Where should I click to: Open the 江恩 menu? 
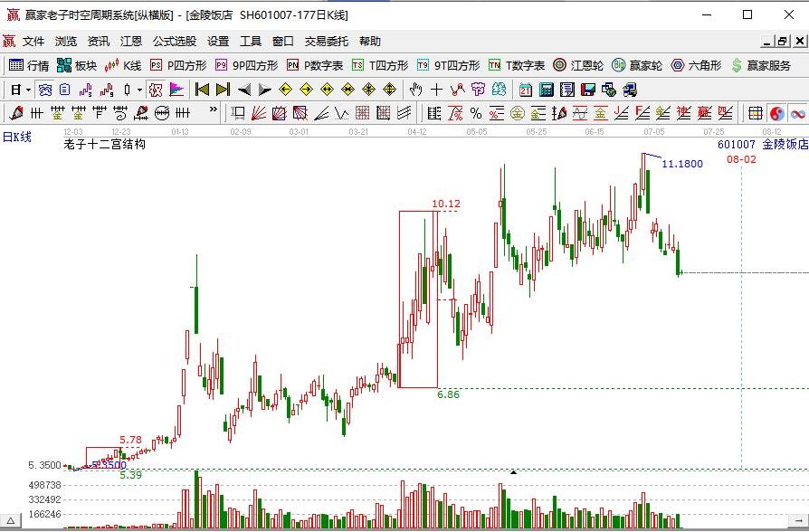coord(131,42)
